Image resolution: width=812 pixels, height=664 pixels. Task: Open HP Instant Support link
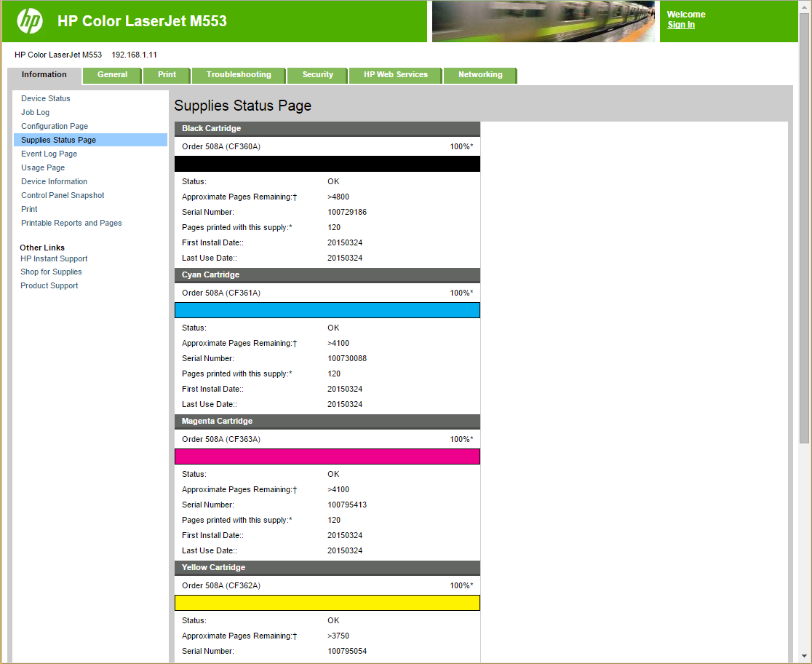pyautogui.click(x=54, y=258)
